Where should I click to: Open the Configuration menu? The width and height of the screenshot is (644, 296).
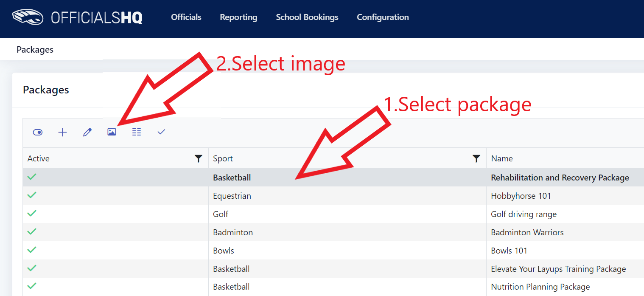383,17
